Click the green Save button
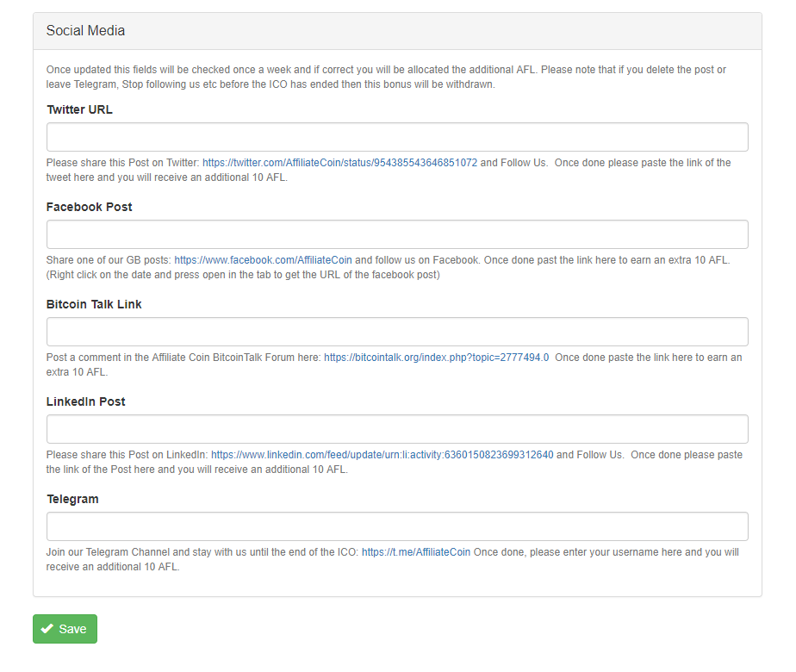796x672 pixels. [x=65, y=629]
